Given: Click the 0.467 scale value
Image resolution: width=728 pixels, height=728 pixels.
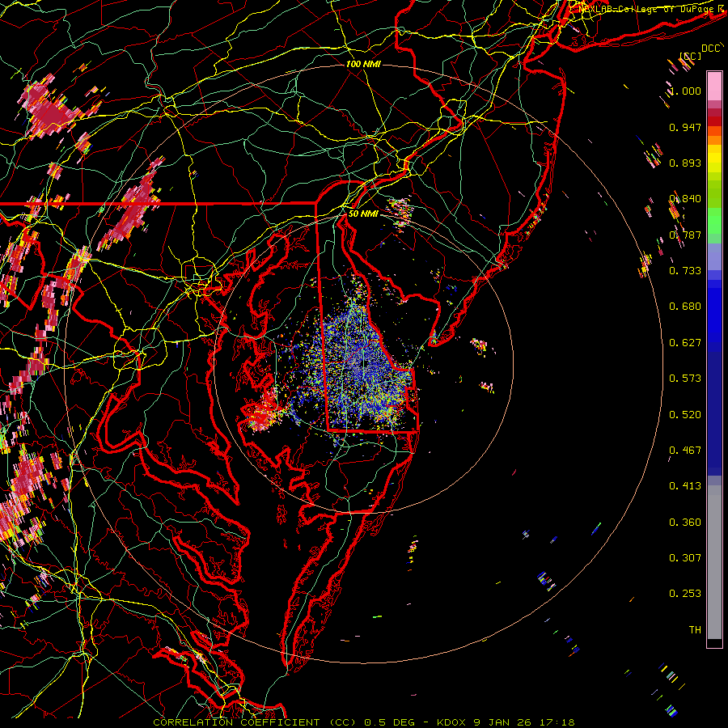Looking at the screenshot, I should click(x=685, y=451).
